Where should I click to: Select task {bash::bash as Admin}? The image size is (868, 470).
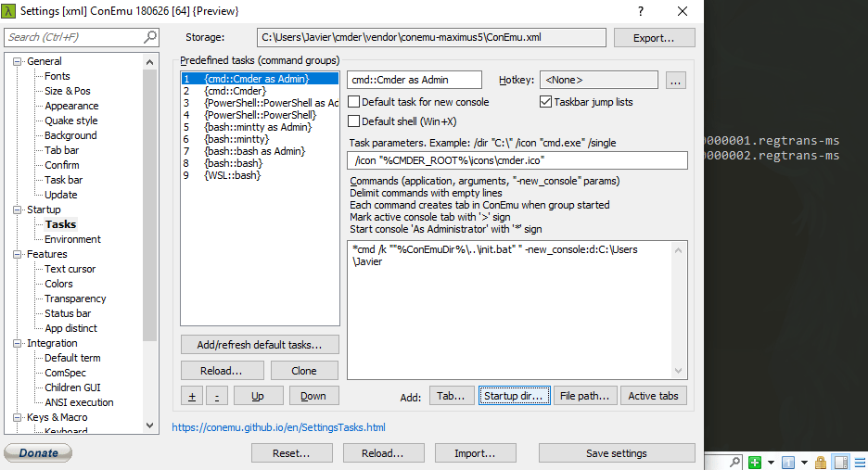click(260, 151)
